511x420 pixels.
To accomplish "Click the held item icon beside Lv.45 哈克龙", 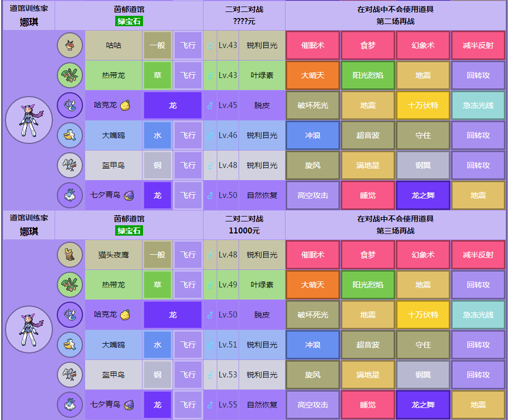I will pos(126,105).
